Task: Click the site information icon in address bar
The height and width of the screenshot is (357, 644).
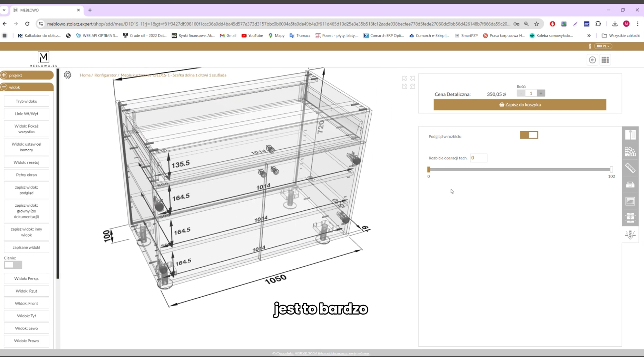Action: (x=41, y=24)
